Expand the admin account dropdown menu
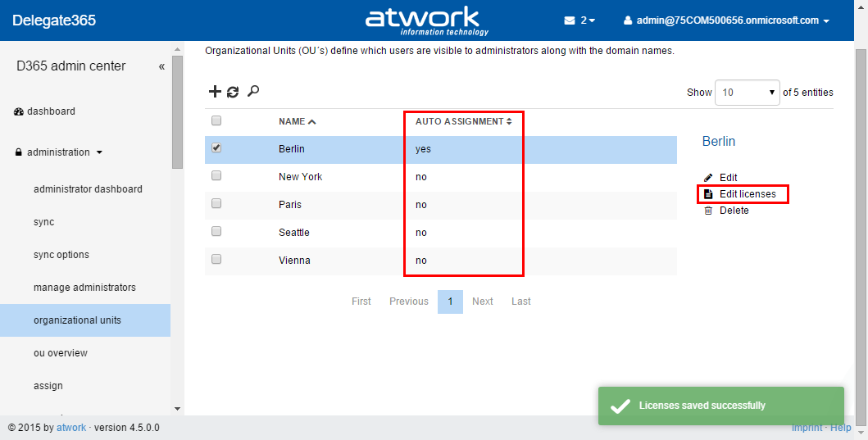 826,21
